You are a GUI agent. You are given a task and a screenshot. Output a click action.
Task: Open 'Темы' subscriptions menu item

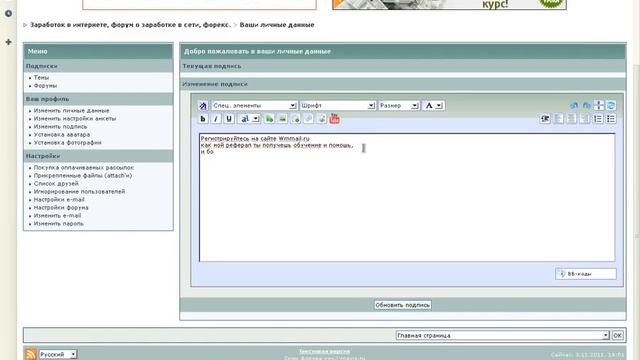click(41, 78)
